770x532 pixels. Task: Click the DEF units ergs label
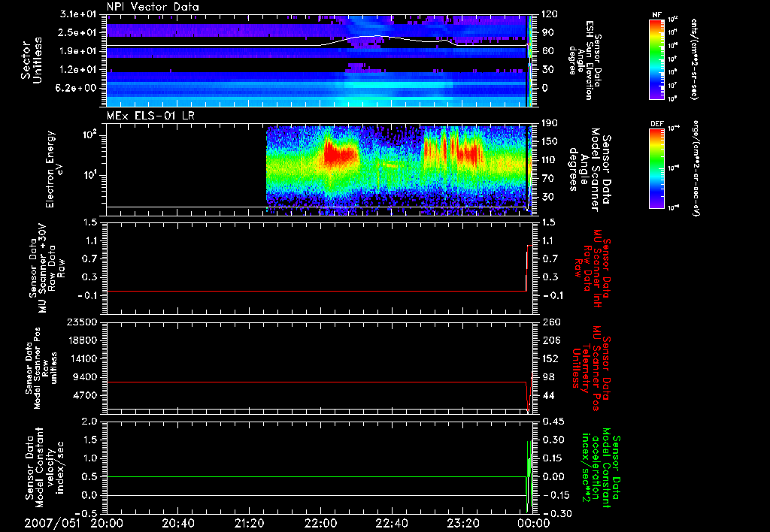(696, 168)
